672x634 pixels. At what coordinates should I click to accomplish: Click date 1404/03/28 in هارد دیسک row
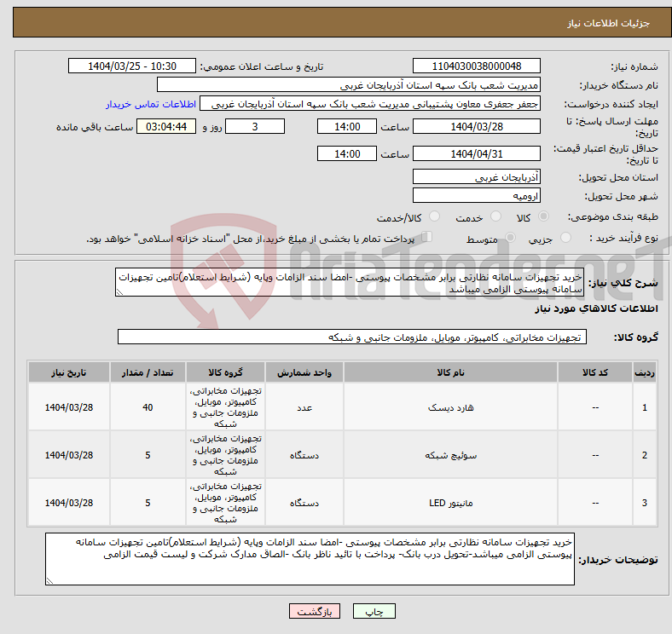point(69,407)
